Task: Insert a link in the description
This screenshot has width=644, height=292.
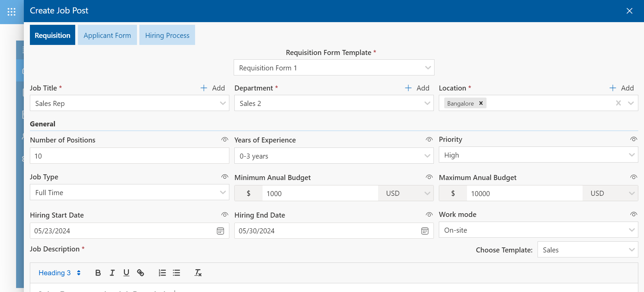Action: coord(140,273)
